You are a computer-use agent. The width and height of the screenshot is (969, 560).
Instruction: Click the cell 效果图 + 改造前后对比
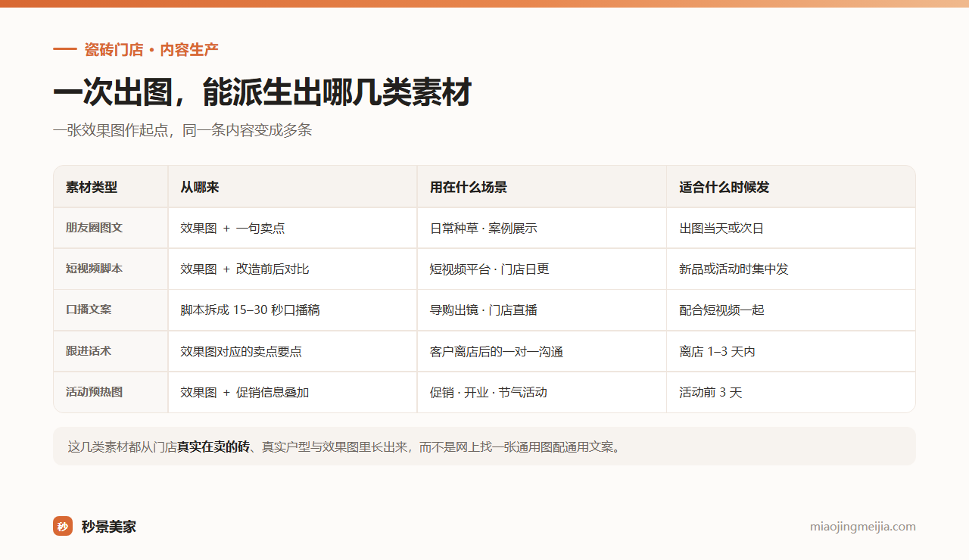(292, 269)
